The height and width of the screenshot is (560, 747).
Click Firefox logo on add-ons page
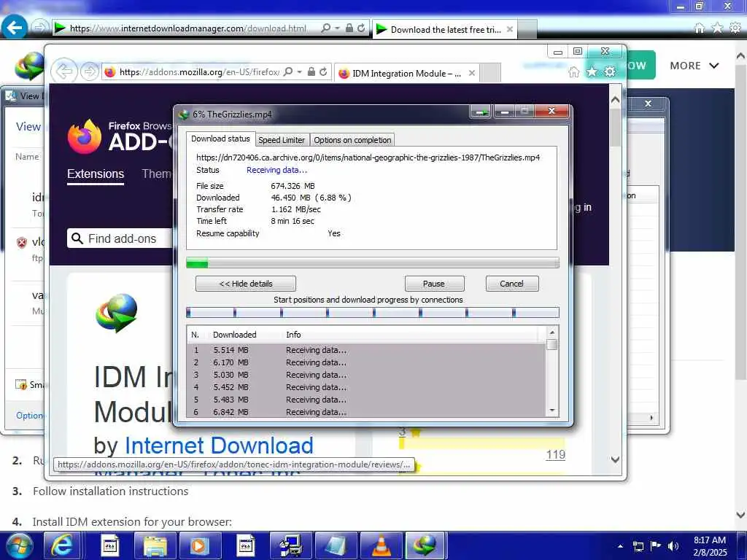click(85, 136)
